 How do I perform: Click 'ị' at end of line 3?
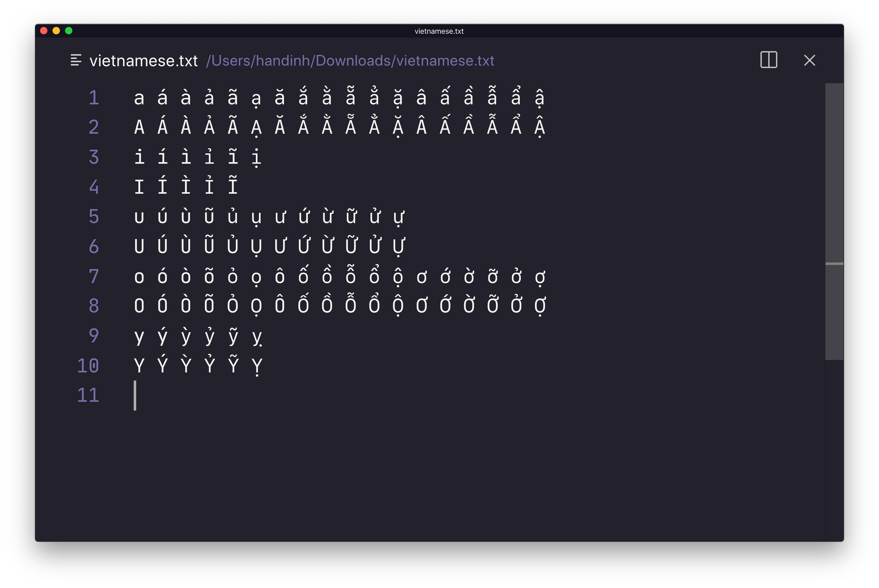click(x=256, y=158)
